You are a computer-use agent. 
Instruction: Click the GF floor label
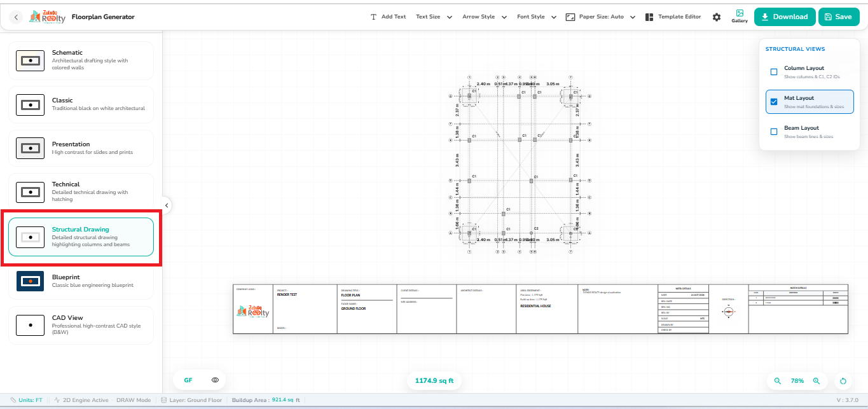[188, 380]
